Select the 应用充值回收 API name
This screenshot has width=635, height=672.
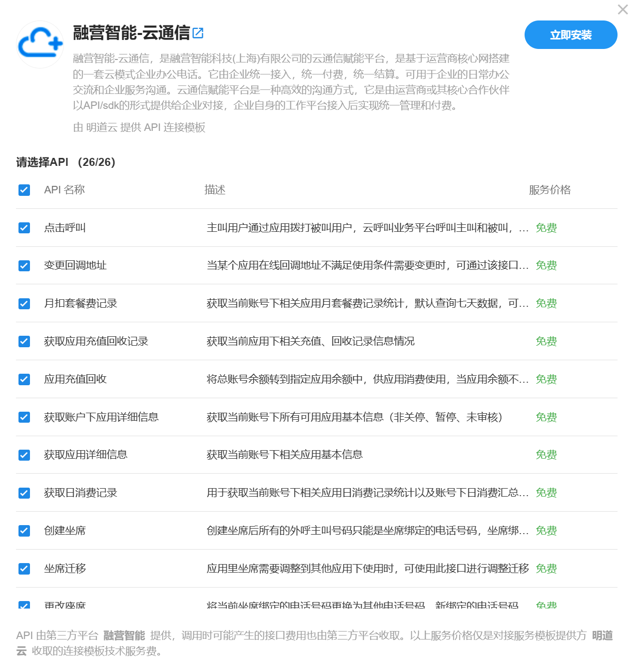(75, 379)
